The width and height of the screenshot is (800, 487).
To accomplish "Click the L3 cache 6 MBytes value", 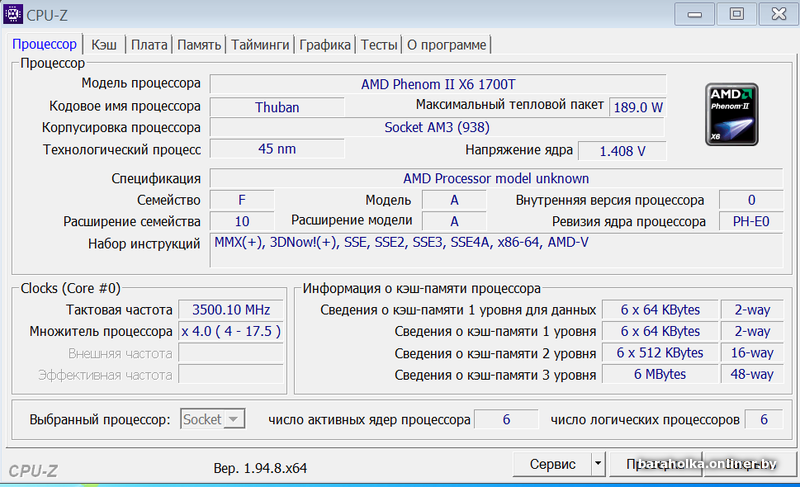I will point(660,374).
